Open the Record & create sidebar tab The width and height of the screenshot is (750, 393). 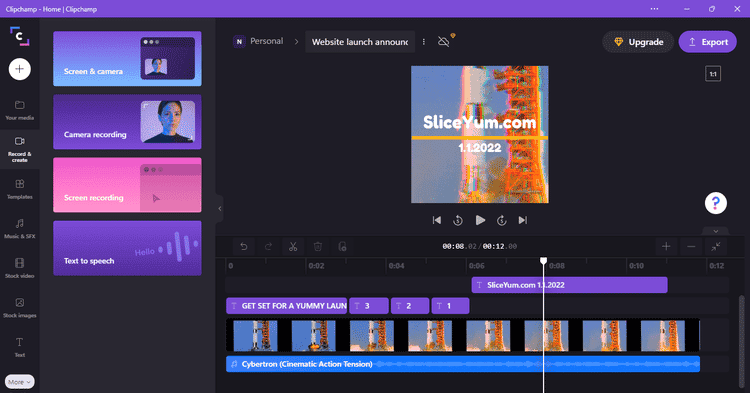pyautogui.click(x=20, y=150)
